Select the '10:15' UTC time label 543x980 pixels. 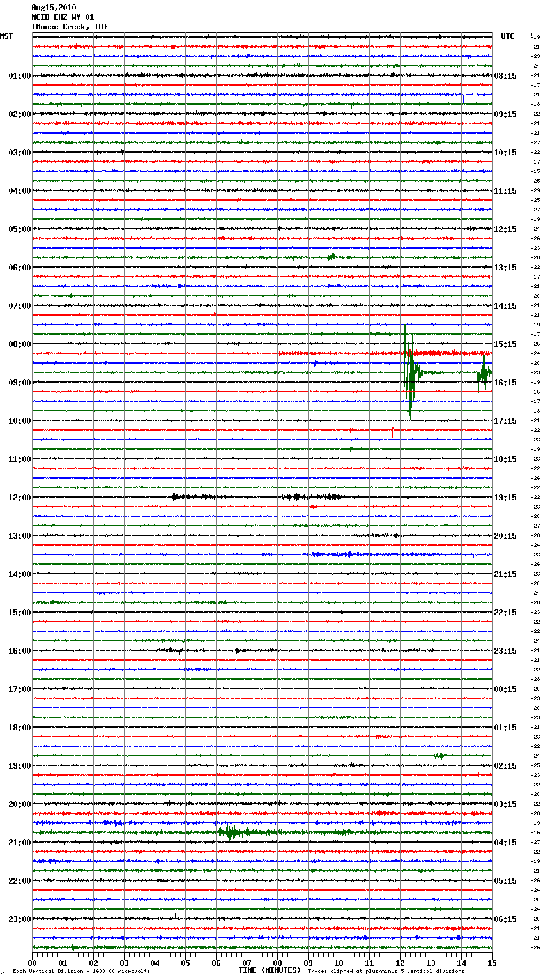tap(505, 153)
